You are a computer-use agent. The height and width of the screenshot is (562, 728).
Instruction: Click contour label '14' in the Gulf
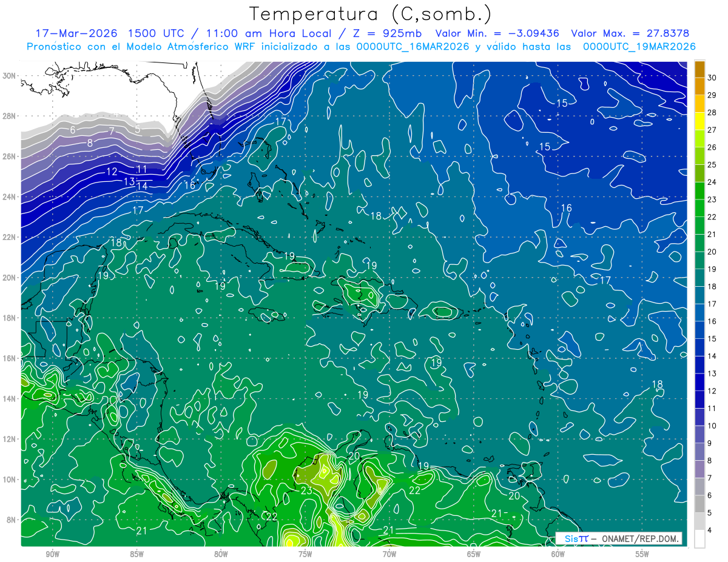pos(142,186)
